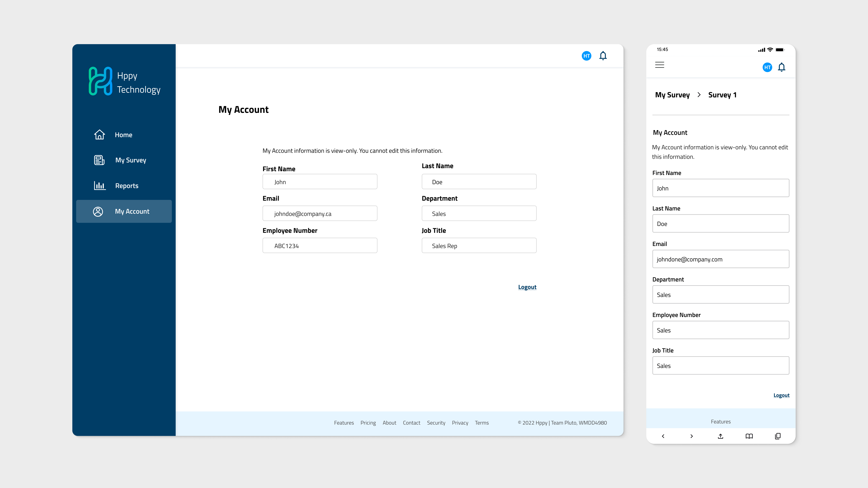Open the HT avatar in desktop header
The width and height of the screenshot is (868, 488).
[587, 56]
